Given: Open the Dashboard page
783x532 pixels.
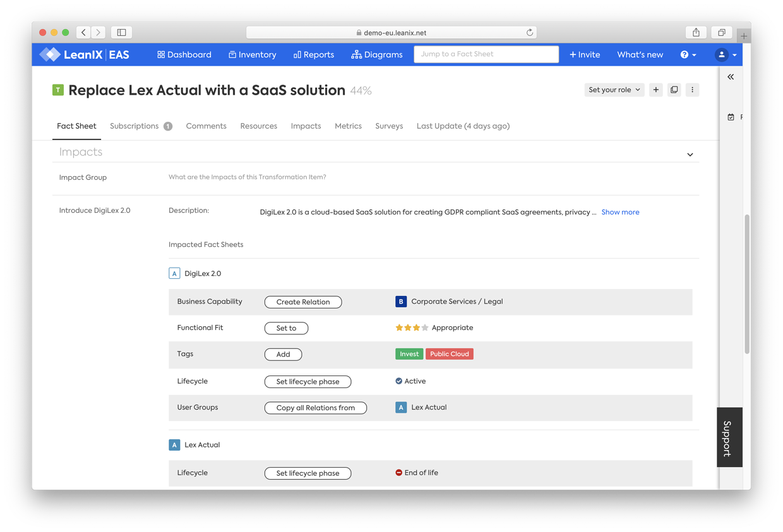Looking at the screenshot, I should [184, 55].
